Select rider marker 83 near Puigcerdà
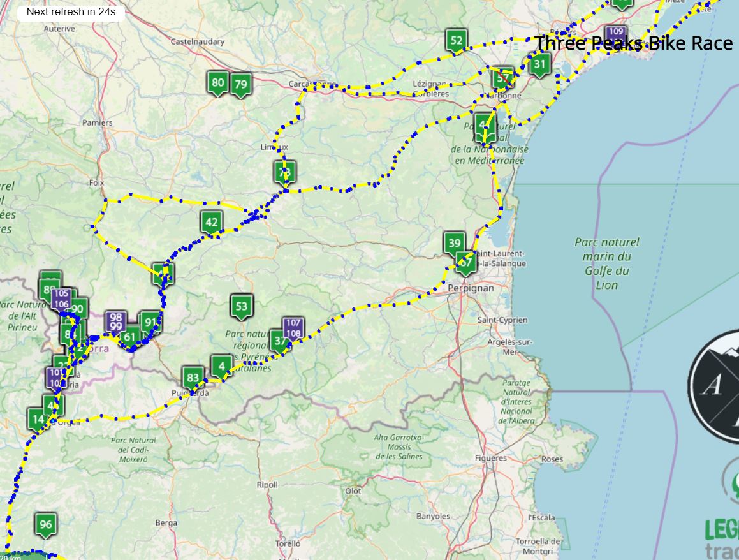The height and width of the screenshot is (560, 739). pyautogui.click(x=193, y=378)
